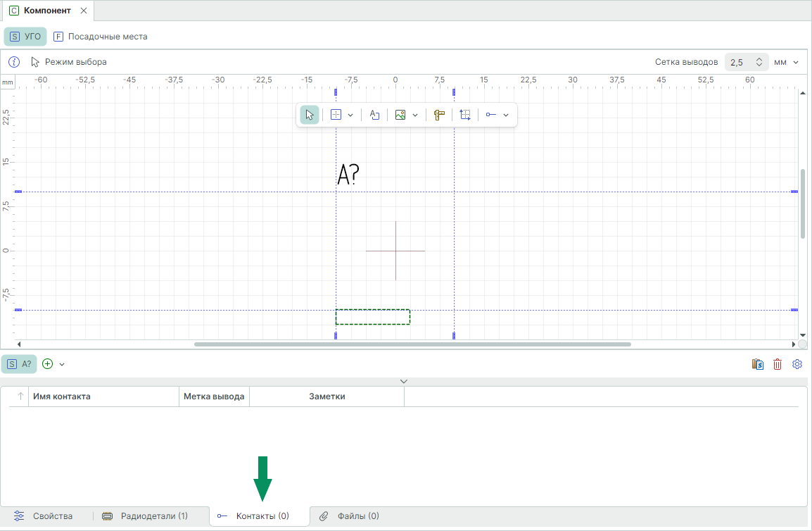The height and width of the screenshot is (531, 812).
Task: Click the paste symbol clipboard icon
Action: pos(758,364)
